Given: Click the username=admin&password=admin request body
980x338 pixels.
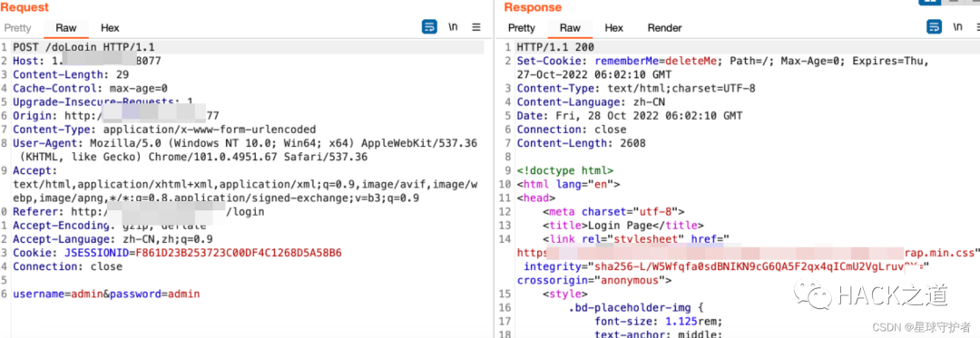Looking at the screenshot, I should tap(106, 293).
